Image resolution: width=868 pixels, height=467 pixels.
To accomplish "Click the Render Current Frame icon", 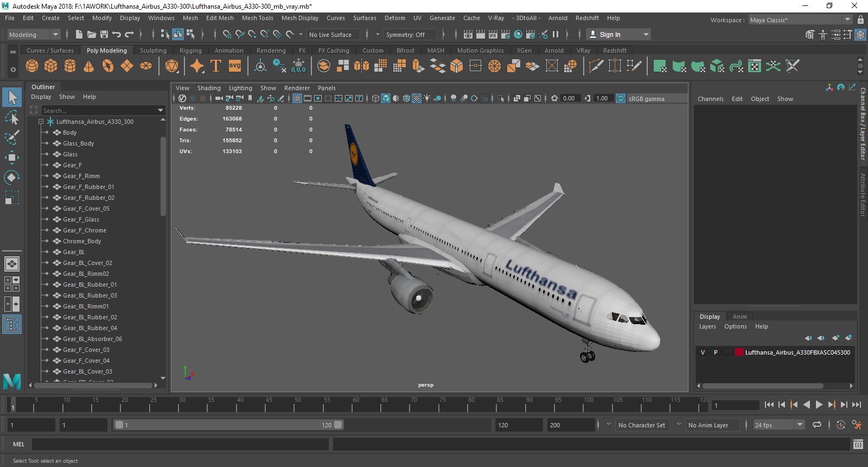I will 481,34.
